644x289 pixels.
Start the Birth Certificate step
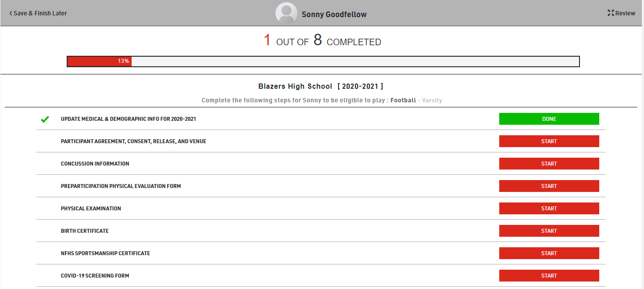coord(549,231)
